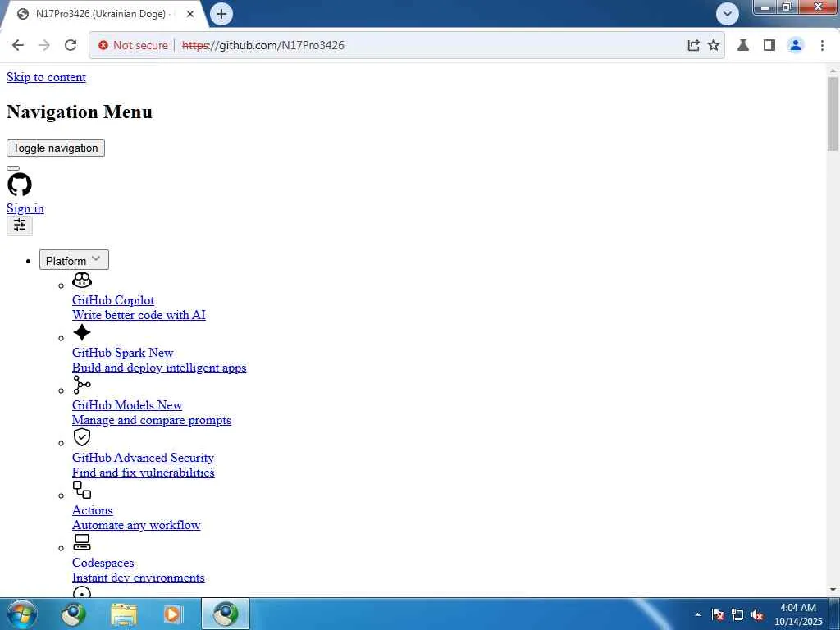Open the browser side panel icon
This screenshot has width=840, height=630.
[769, 45]
